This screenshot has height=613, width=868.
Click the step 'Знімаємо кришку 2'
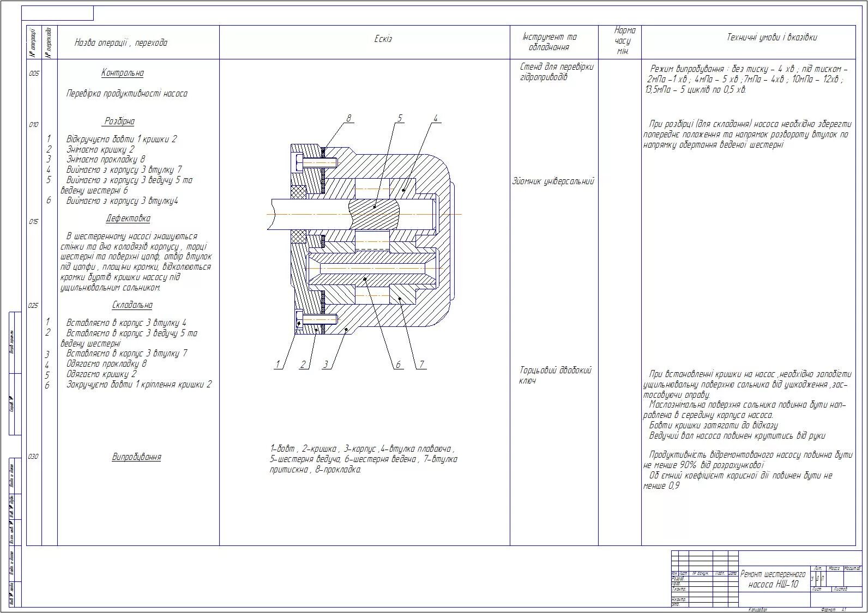[100, 149]
